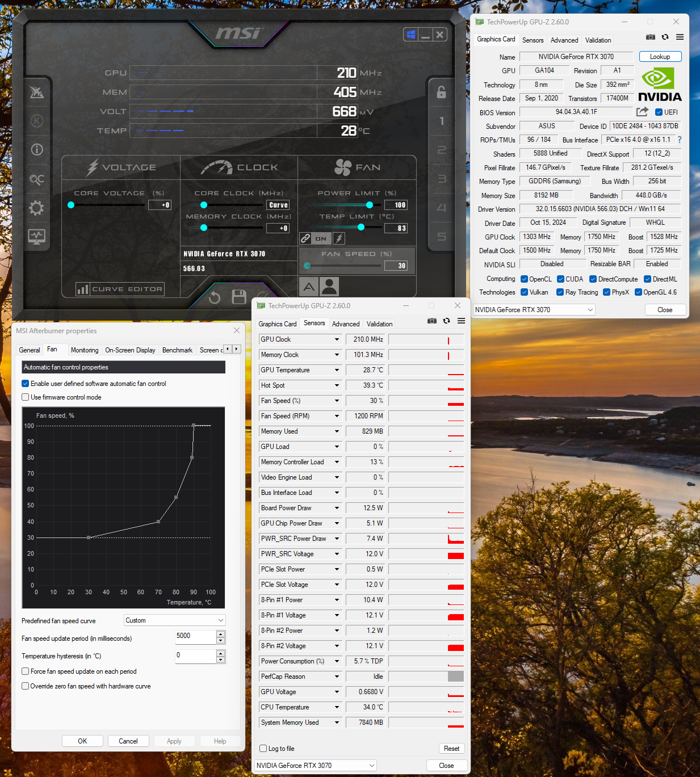The height and width of the screenshot is (777, 700).
Task: Save settings with the floppy disk icon
Action: pos(239,297)
